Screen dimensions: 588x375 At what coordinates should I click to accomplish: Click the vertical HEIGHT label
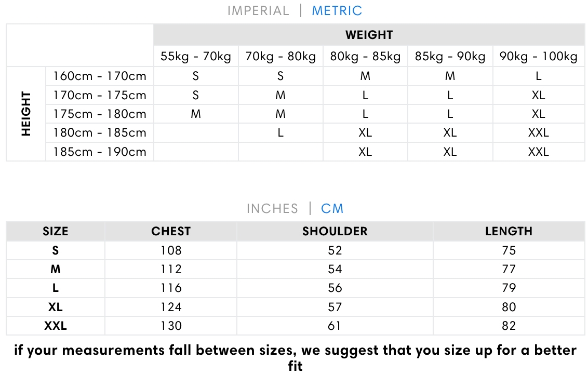click(x=26, y=114)
